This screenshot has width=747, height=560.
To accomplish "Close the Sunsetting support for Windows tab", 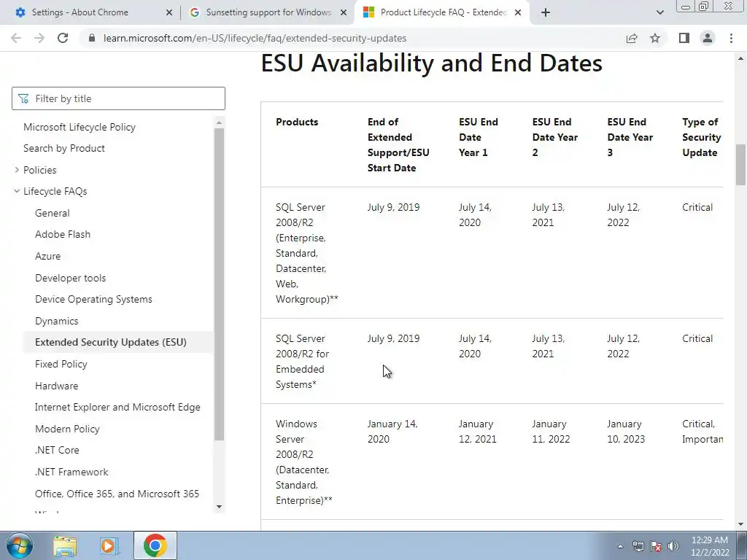I will coord(344,13).
